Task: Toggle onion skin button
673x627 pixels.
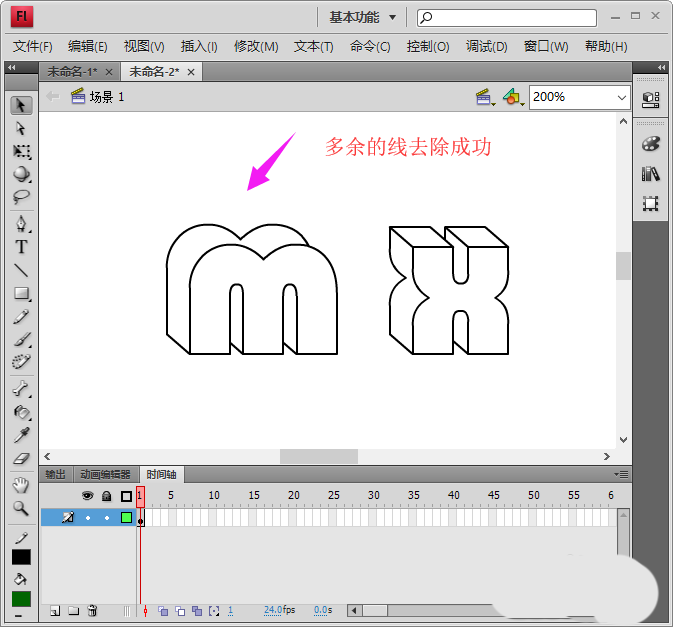Action: tap(163, 611)
